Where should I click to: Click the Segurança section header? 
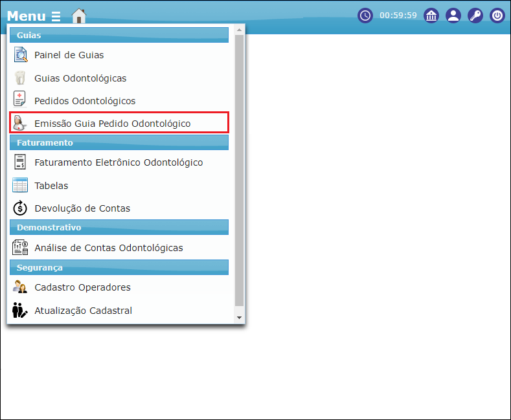(119, 267)
